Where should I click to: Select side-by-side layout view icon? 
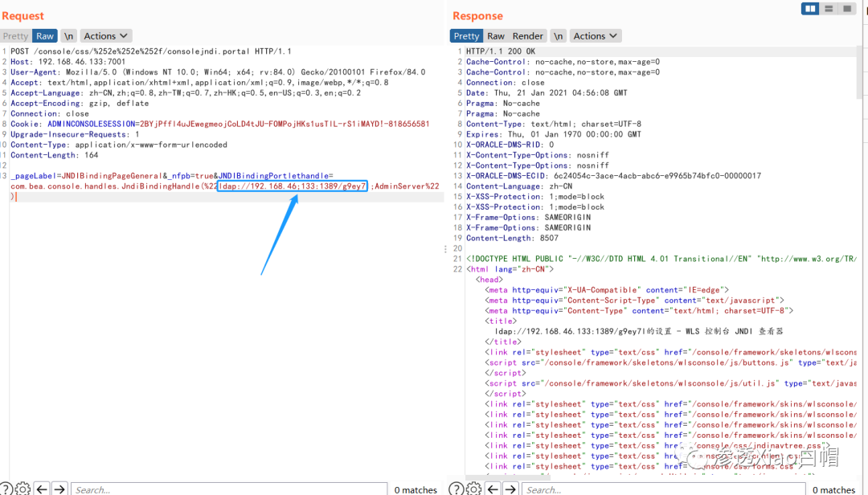click(x=810, y=9)
